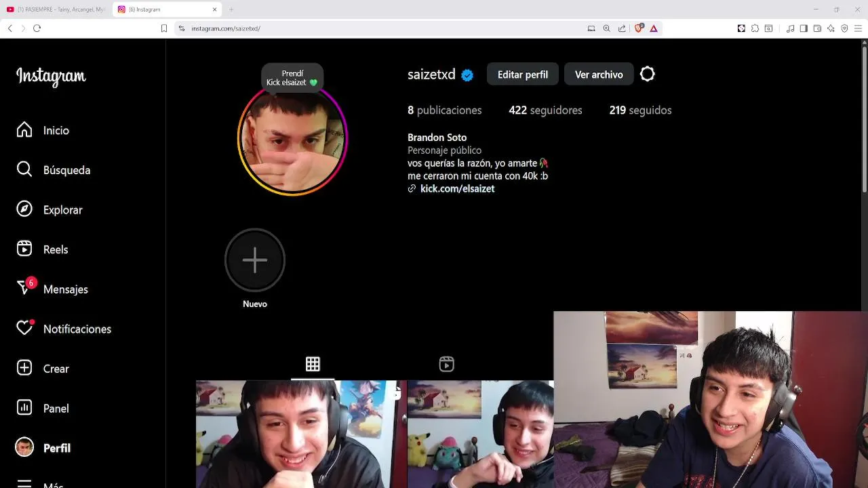The image size is (868, 488).
Task: Open the Panel chart icon
Action: (x=24, y=408)
